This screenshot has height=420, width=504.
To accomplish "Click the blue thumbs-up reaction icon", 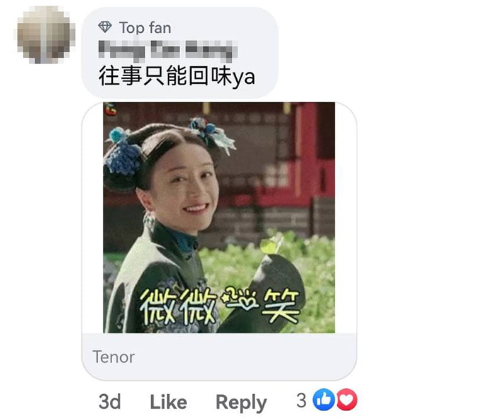I will pyautogui.click(x=324, y=399).
